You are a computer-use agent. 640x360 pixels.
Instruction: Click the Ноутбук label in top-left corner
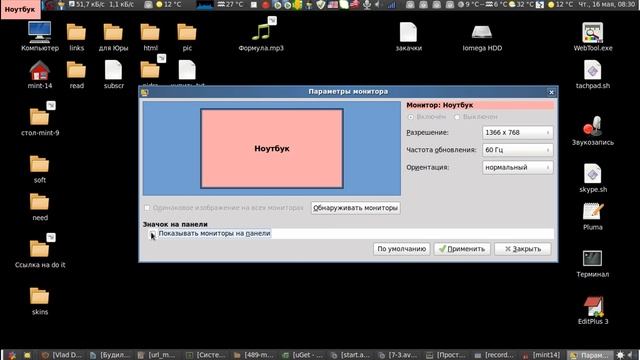coord(20,9)
